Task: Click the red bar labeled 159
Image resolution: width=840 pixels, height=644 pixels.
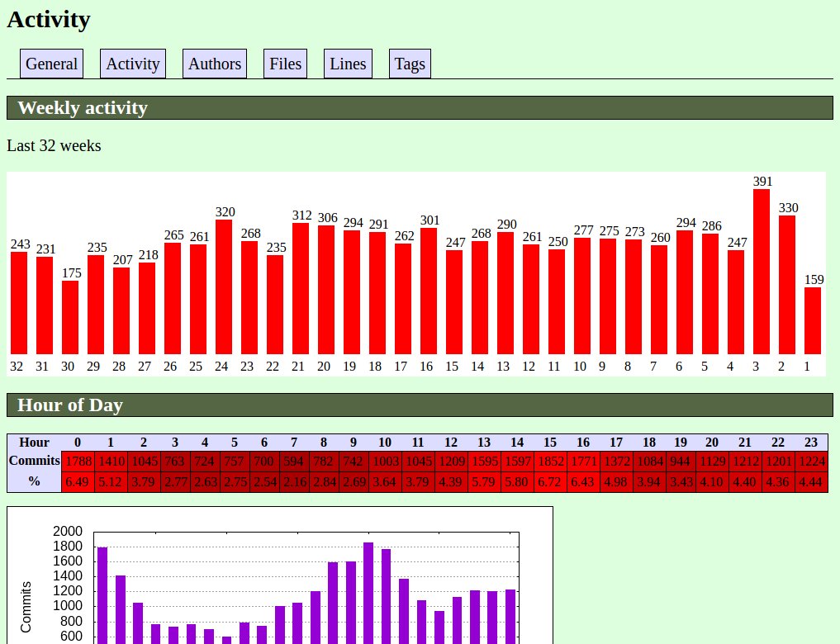Action: [x=813, y=320]
